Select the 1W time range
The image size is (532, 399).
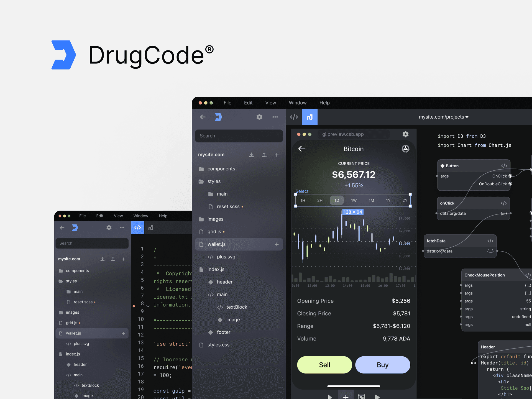click(x=354, y=200)
